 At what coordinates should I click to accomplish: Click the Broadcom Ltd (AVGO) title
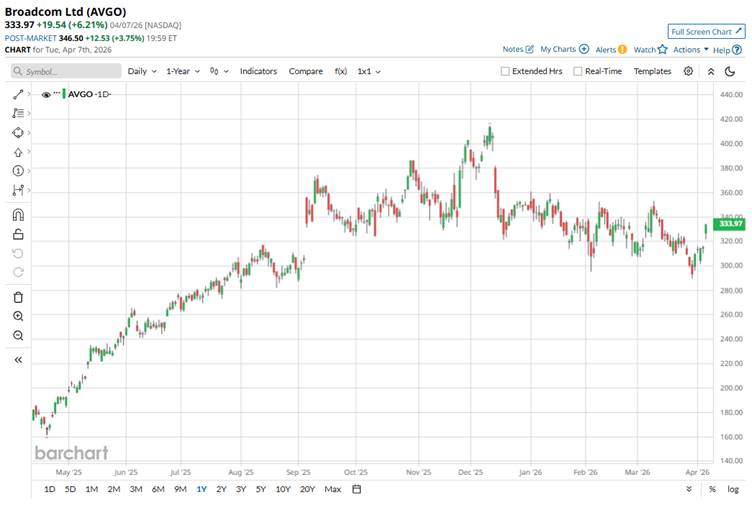[x=65, y=12]
